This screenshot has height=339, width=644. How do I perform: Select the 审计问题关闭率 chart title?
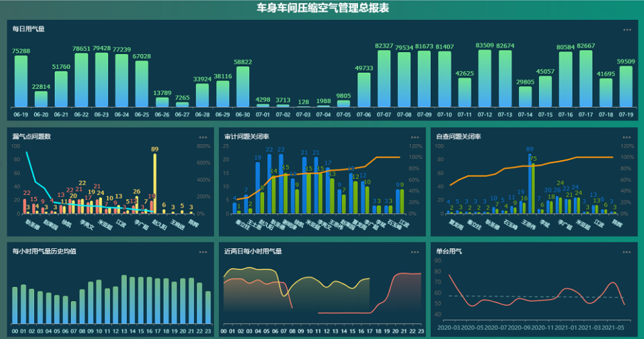coord(247,136)
